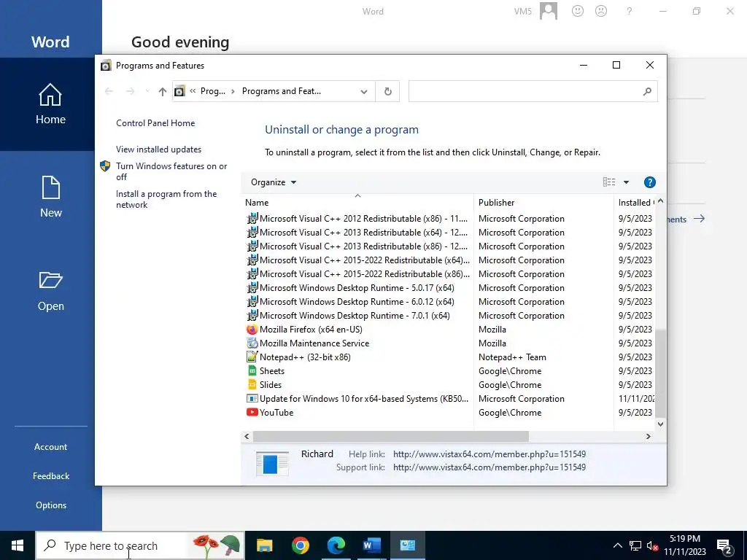Screen dimensions: 747x560
Task: Select Update for Windows 10 for x64-based Systems
Action: tap(357, 399)
